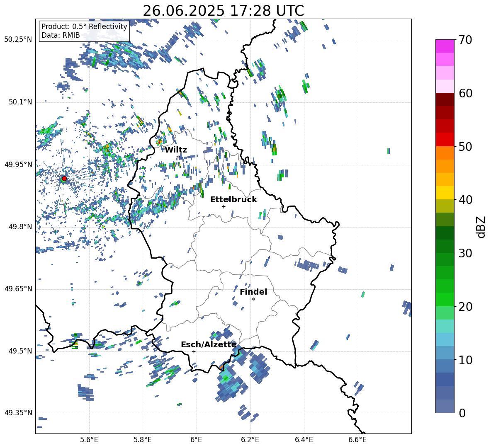491x448 pixels.
Task: Click the colorbar tick label 40
Action: click(x=465, y=200)
